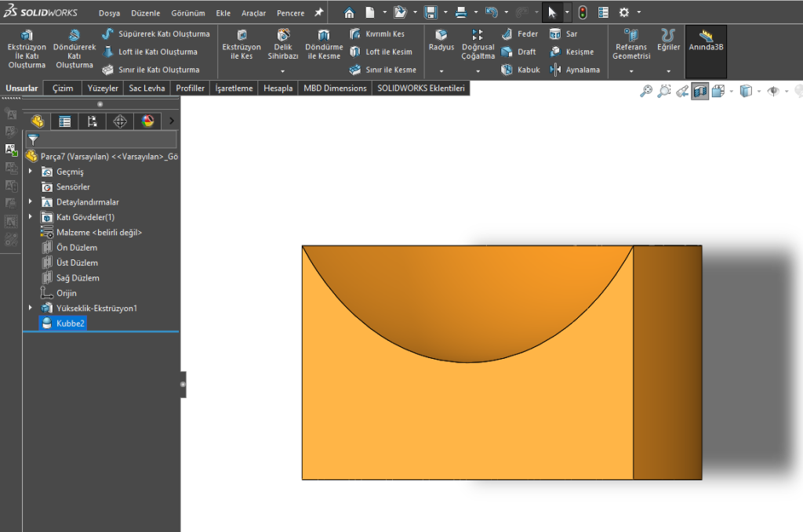Screen dimensions: 803x532
Task: Toggle the Anında3B Instant3D mode
Action: pos(706,41)
